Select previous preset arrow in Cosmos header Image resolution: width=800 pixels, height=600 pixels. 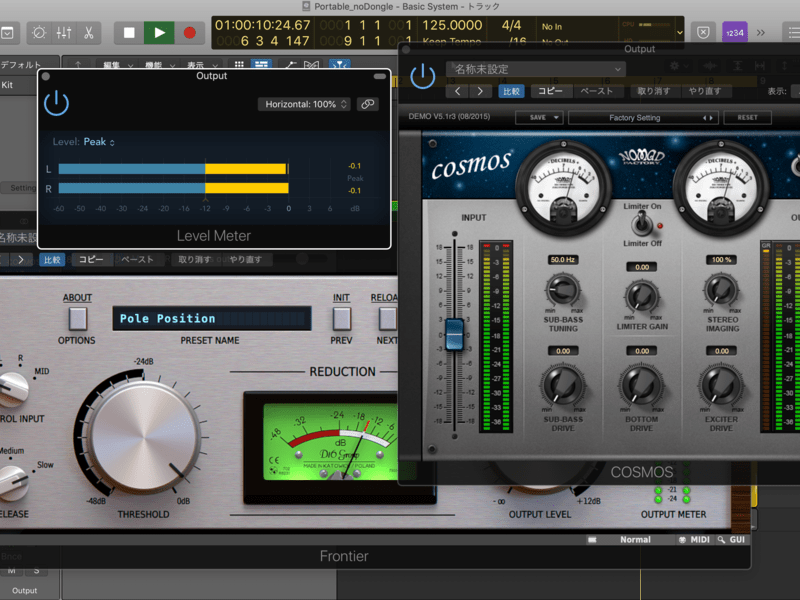click(x=457, y=91)
